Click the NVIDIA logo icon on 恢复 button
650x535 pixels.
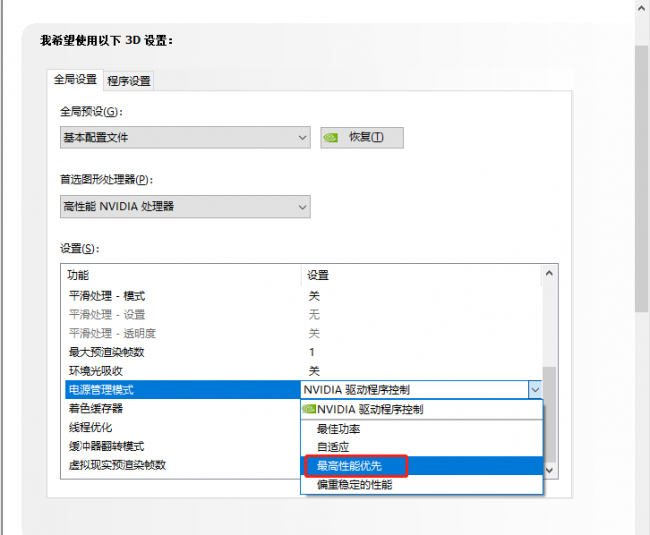(331, 137)
